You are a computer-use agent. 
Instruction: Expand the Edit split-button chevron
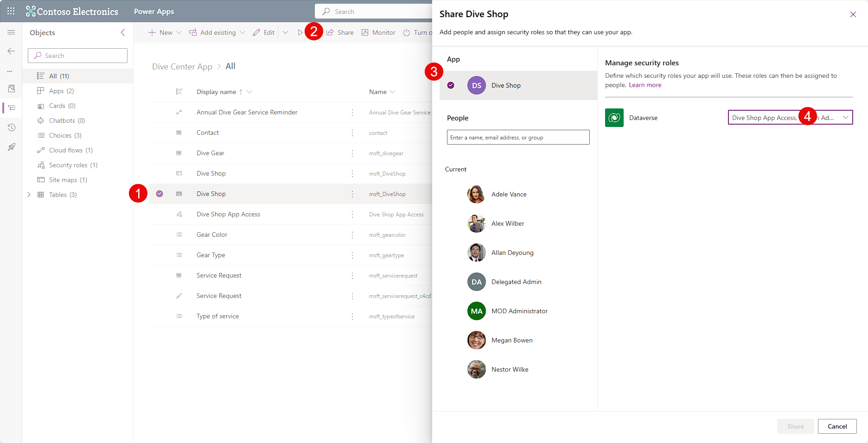click(x=286, y=32)
